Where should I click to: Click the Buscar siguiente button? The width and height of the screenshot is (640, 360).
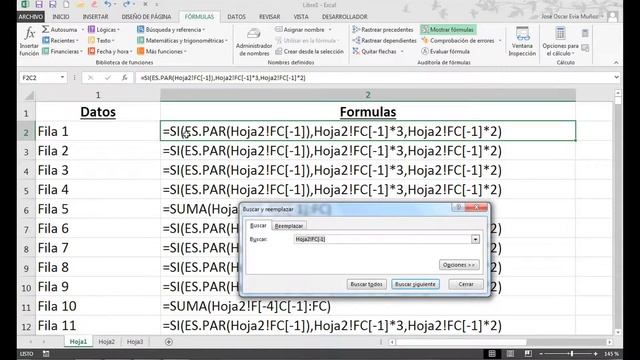[415, 284]
